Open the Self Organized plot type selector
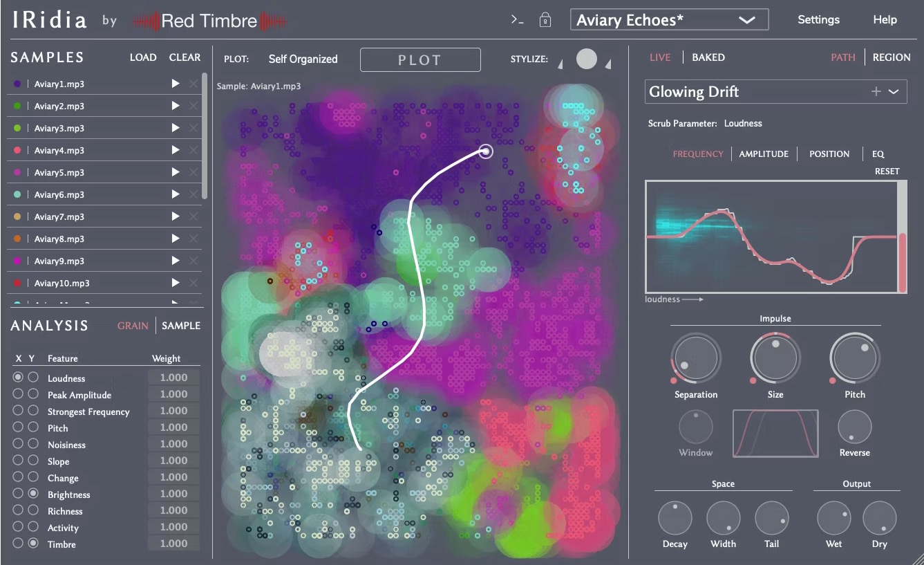This screenshot has height=565, width=924. tap(303, 59)
